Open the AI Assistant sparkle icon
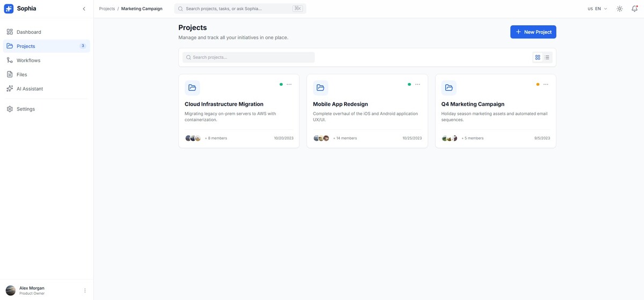644x300 pixels. pos(10,89)
